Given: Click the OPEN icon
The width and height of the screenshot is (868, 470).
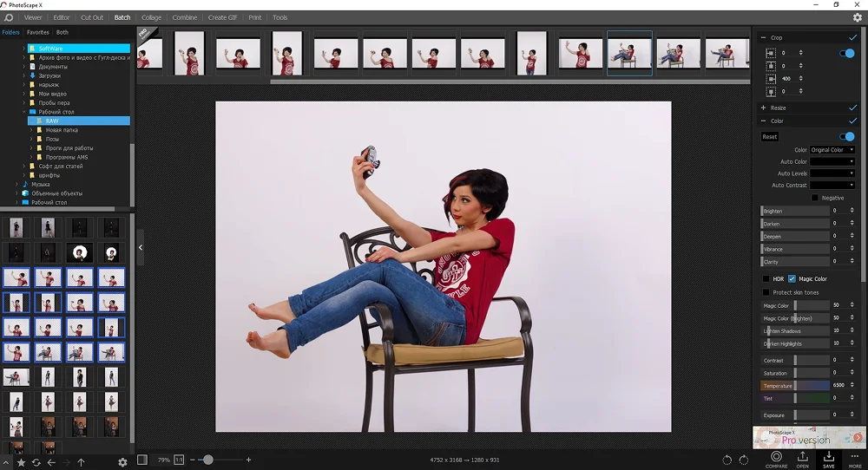Looking at the screenshot, I should (802, 459).
